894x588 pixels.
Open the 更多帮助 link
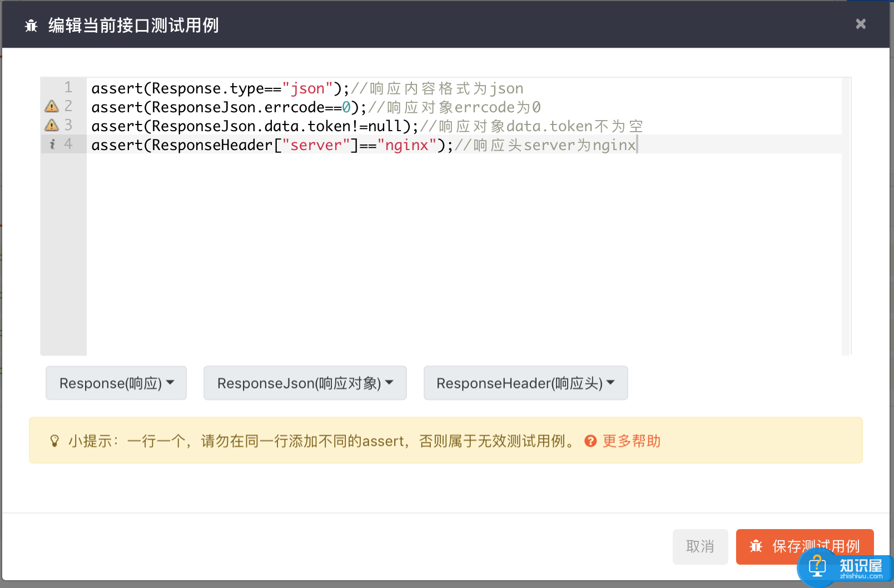click(632, 441)
